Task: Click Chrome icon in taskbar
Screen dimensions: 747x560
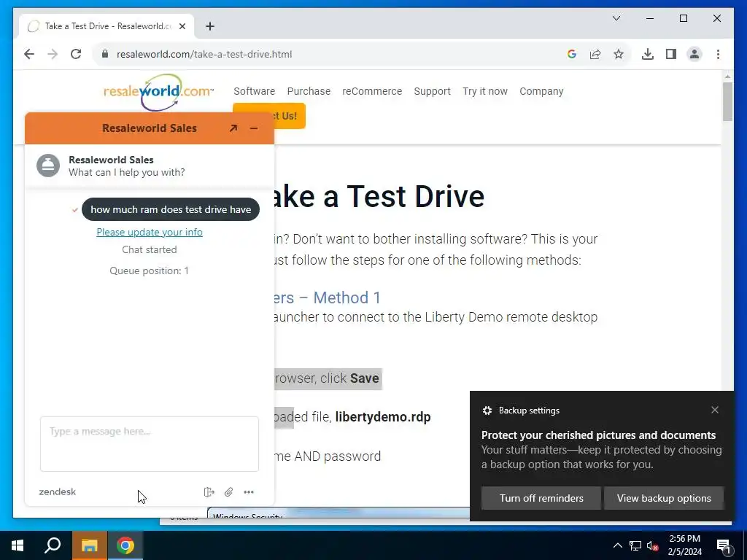Action: (x=125, y=545)
